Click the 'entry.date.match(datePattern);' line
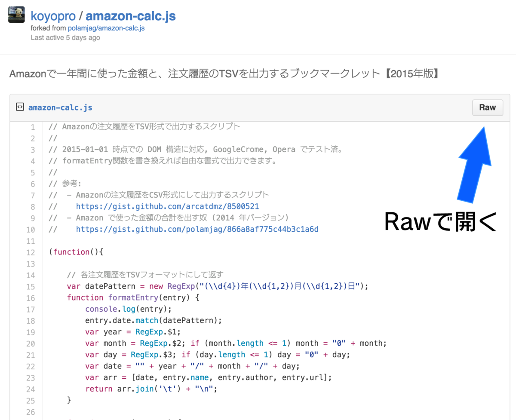 click(x=154, y=320)
